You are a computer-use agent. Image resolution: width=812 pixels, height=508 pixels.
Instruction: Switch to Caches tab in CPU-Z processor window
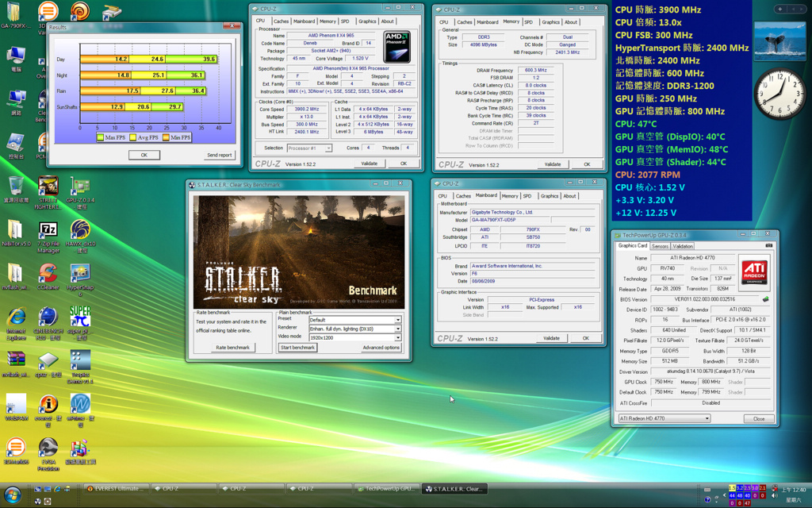282,21
